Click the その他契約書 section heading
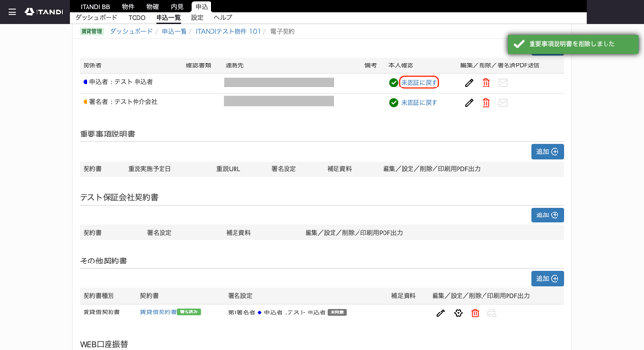The height and width of the screenshot is (350, 644). tap(103, 261)
